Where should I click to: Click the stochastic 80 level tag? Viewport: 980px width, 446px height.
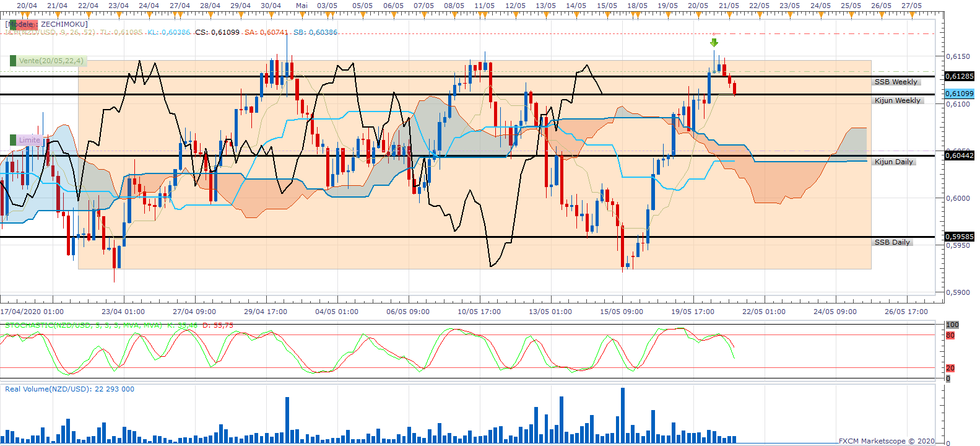coord(950,335)
